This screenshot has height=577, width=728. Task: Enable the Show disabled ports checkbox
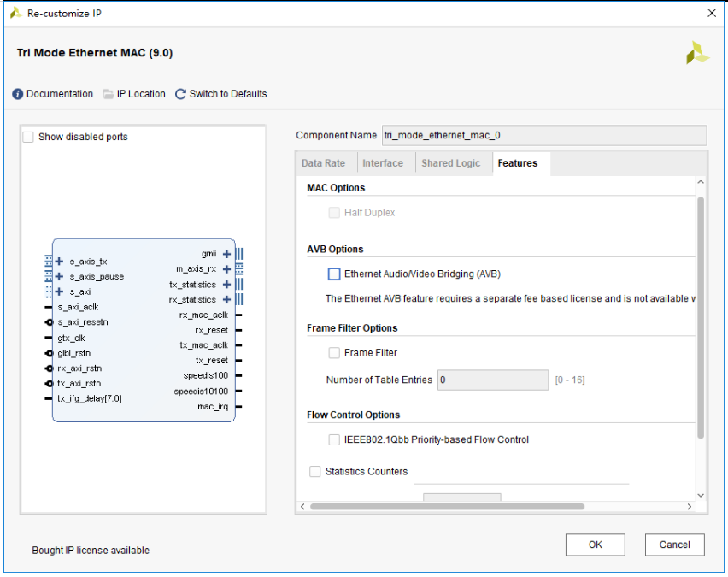coord(28,137)
